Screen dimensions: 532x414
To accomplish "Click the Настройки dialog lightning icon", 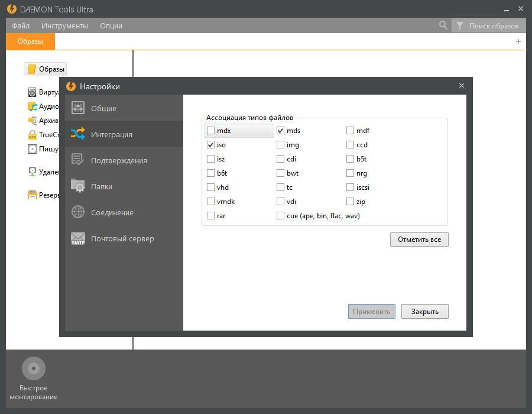I will pyautogui.click(x=71, y=86).
